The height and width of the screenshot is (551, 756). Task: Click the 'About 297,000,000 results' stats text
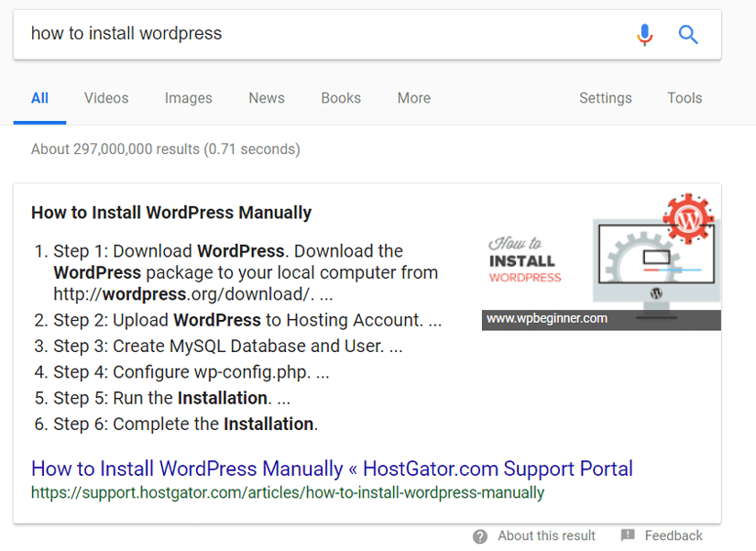click(165, 149)
